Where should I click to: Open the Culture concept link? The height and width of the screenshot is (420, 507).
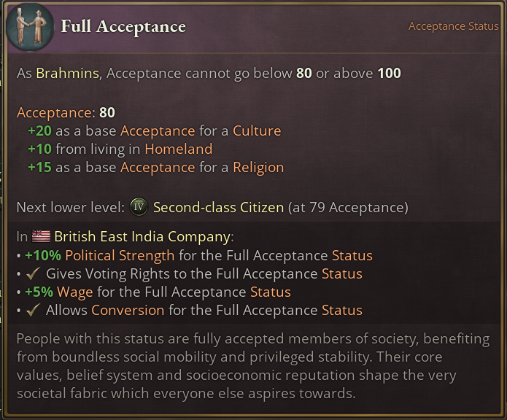[x=257, y=131]
